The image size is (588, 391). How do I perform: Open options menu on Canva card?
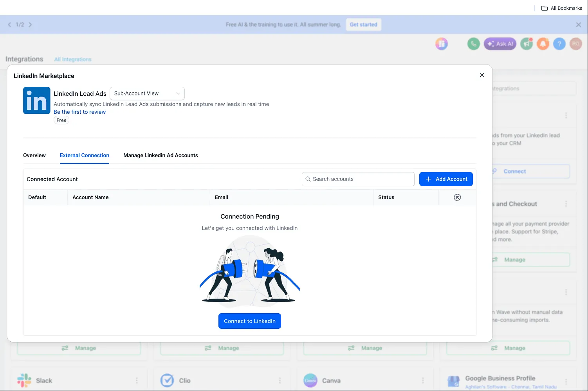pos(423,380)
